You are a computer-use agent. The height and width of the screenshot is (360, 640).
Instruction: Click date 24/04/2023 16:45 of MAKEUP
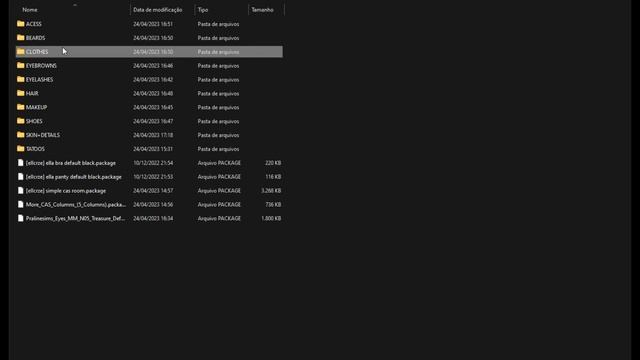(x=153, y=107)
